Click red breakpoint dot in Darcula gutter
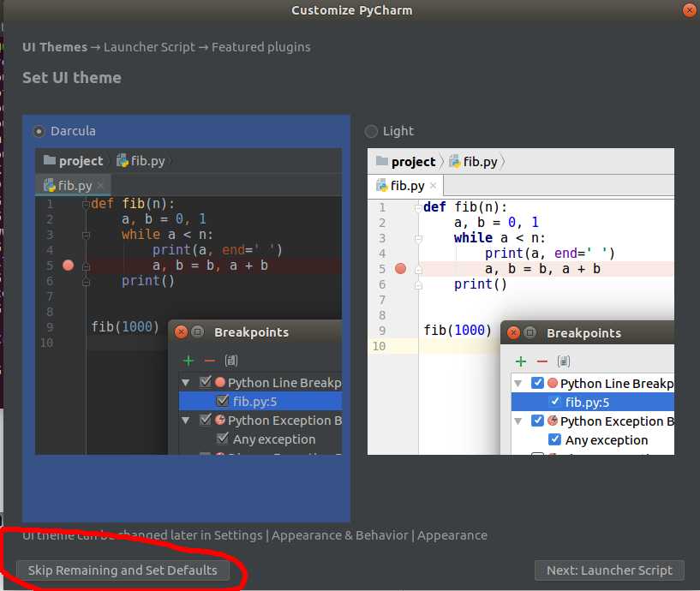Image resolution: width=700 pixels, height=591 pixels. pyautogui.click(x=69, y=266)
